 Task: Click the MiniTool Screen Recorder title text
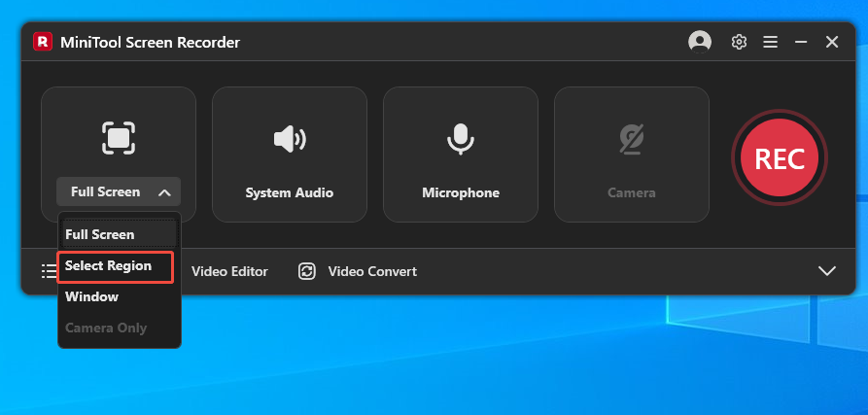tap(150, 42)
